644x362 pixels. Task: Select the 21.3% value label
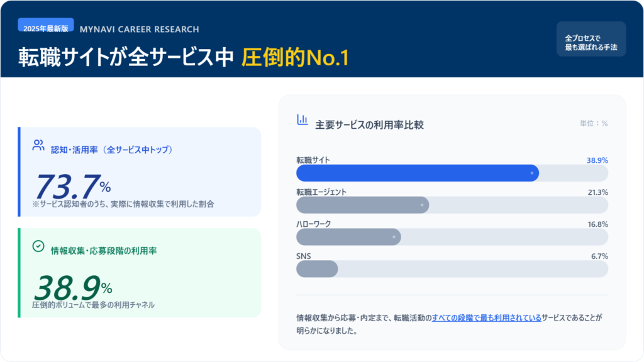tap(597, 192)
